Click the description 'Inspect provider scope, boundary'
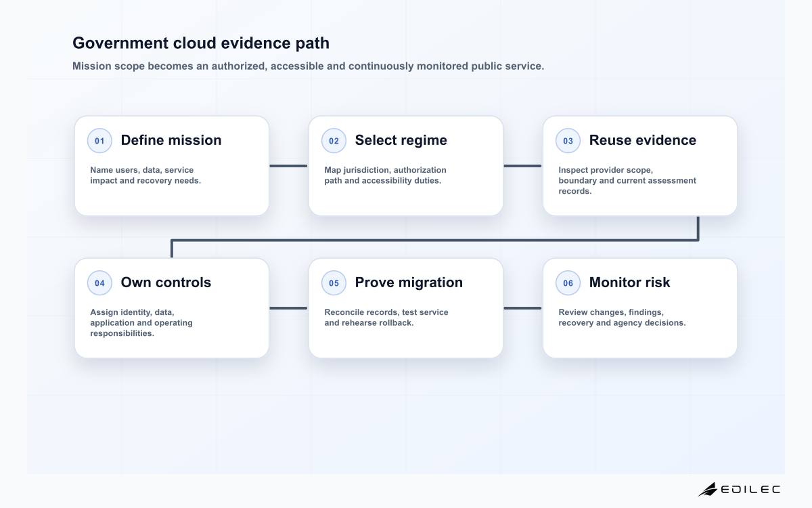The width and height of the screenshot is (812, 508). click(627, 181)
